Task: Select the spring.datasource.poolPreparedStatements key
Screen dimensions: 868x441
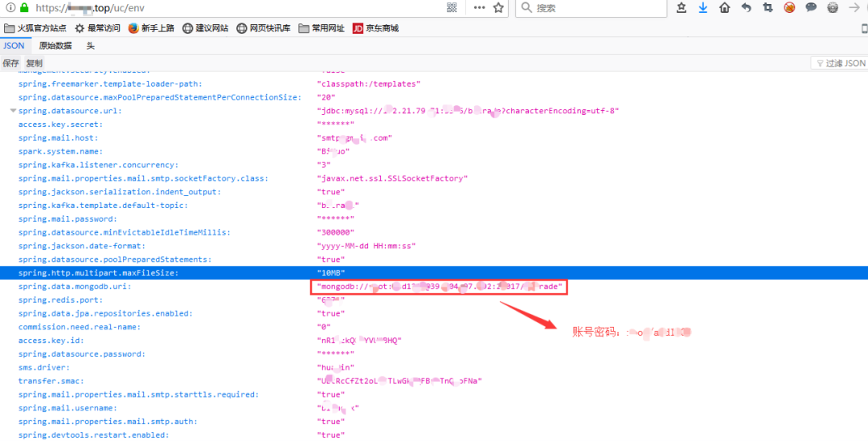Action: tap(115, 259)
